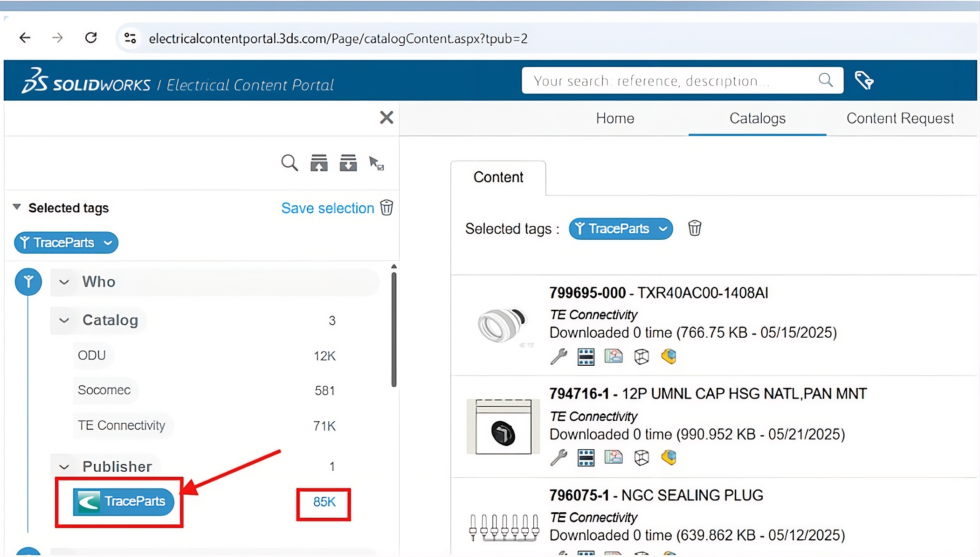Switch to the Home tab

(615, 118)
